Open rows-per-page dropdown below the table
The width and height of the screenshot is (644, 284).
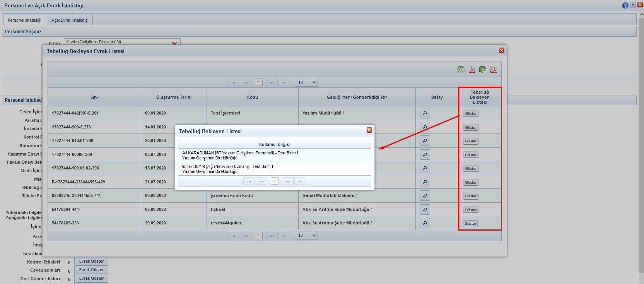coord(306,236)
